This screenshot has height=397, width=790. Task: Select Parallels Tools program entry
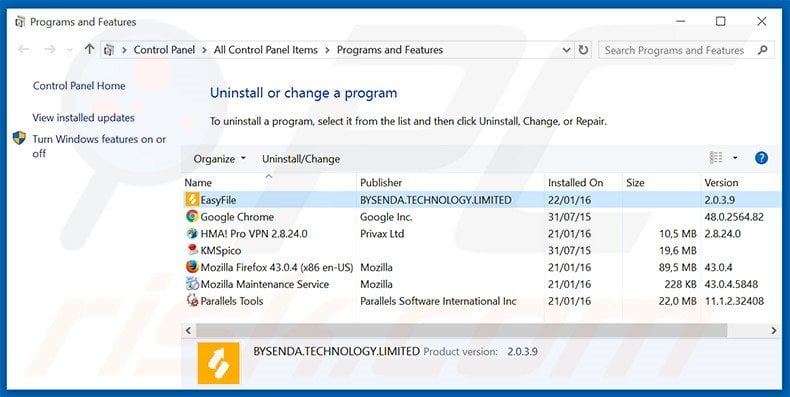pos(232,301)
